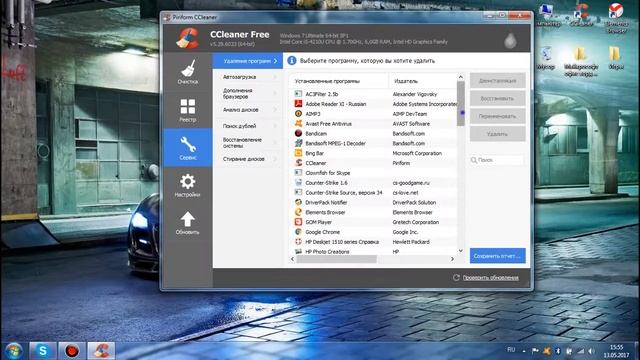Screen dimensions: 640x360
Task: Sort by the Установленные программы column header
Action: coord(339,81)
